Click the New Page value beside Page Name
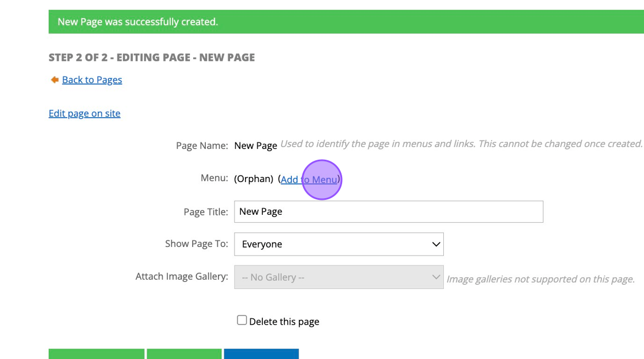 click(255, 145)
